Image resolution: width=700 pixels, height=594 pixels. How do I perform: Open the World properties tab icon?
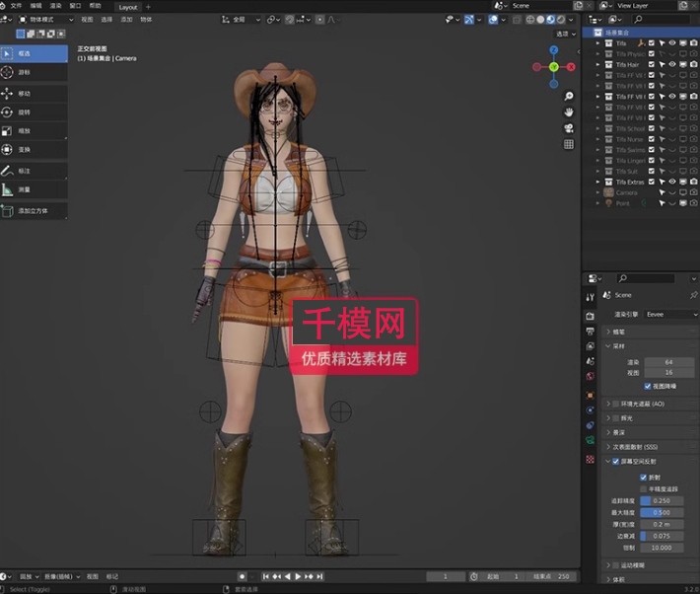591,376
